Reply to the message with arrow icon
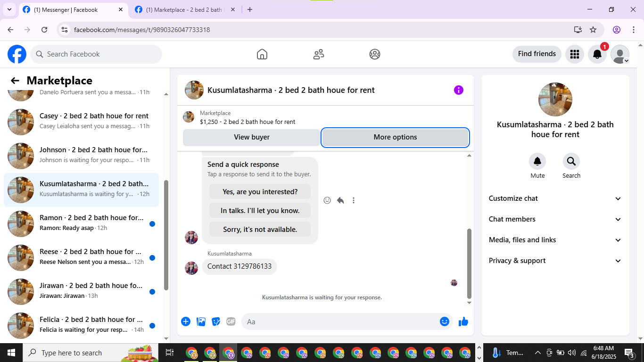The width and height of the screenshot is (644, 362). click(x=340, y=200)
